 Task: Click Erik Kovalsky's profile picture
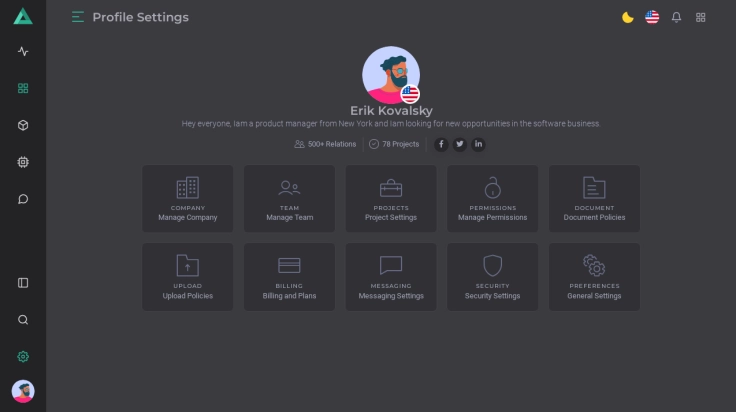coord(390,74)
